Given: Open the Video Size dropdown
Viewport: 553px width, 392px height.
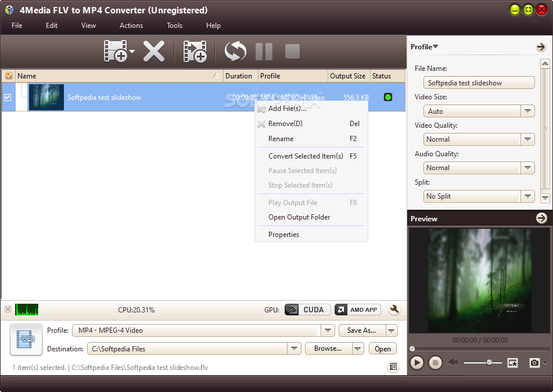Looking at the screenshot, I should (527, 111).
